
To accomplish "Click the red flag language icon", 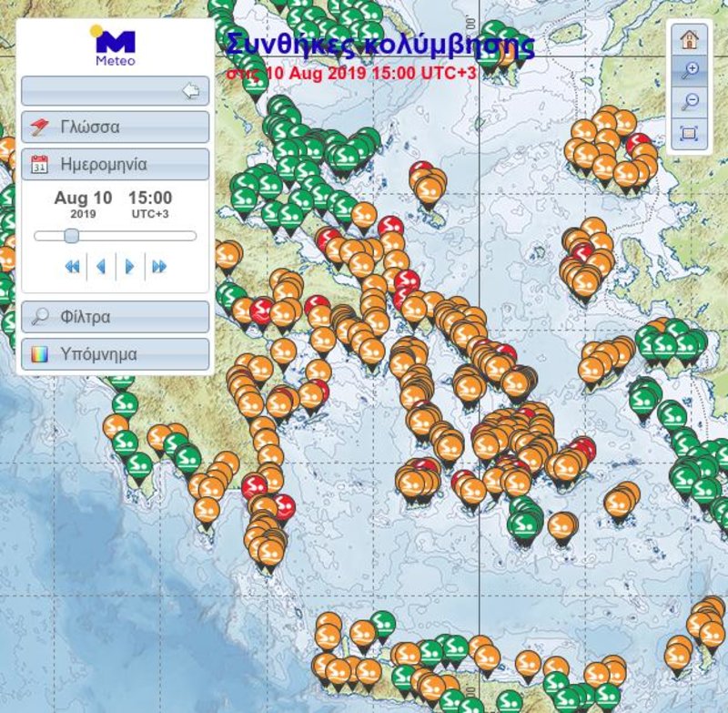I will pyautogui.click(x=39, y=127).
